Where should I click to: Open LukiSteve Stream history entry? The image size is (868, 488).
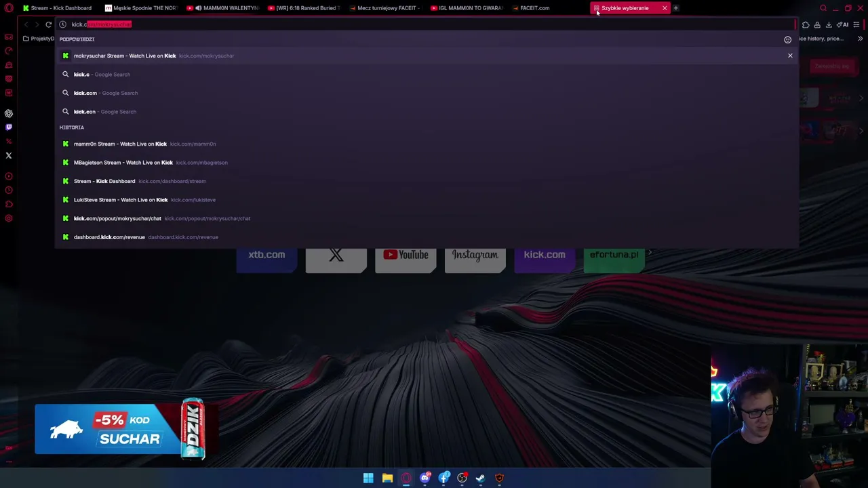[427, 200]
